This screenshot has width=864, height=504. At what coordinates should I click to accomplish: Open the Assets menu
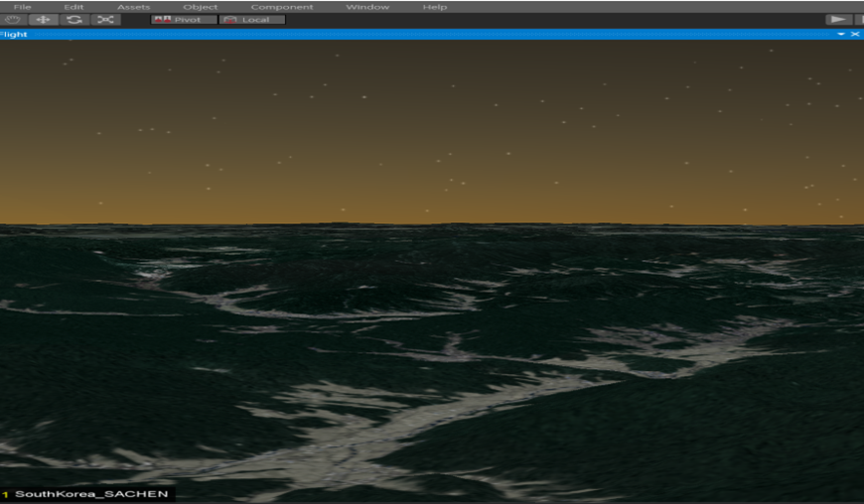[x=134, y=7]
